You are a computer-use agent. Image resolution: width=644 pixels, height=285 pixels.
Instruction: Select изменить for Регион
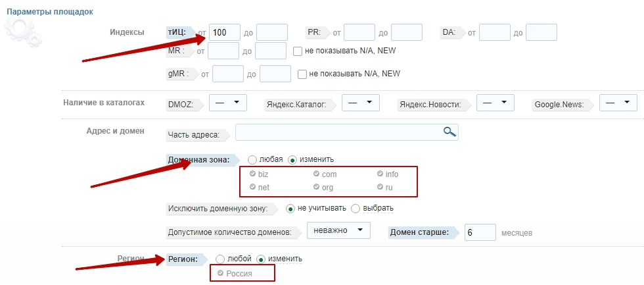[x=261, y=259]
